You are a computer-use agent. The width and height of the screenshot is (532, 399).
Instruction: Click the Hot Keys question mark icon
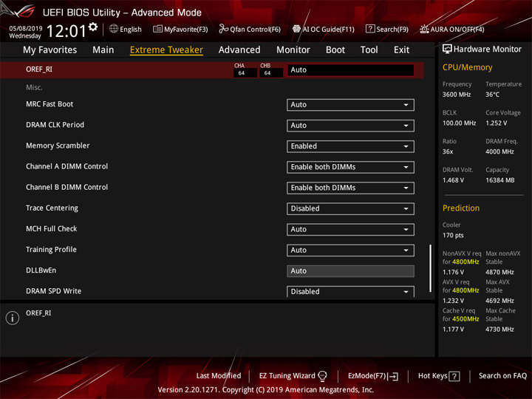pyautogui.click(x=454, y=376)
